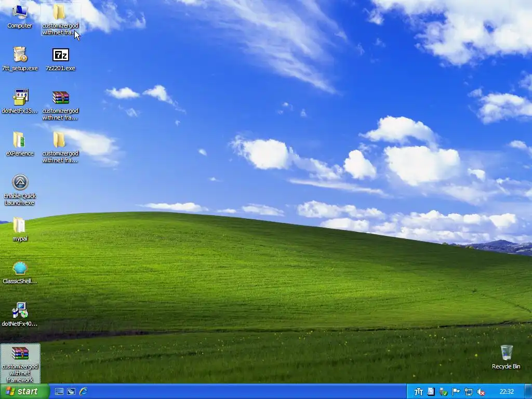
Task: Click the 7TT tray icon
Action: (x=418, y=392)
